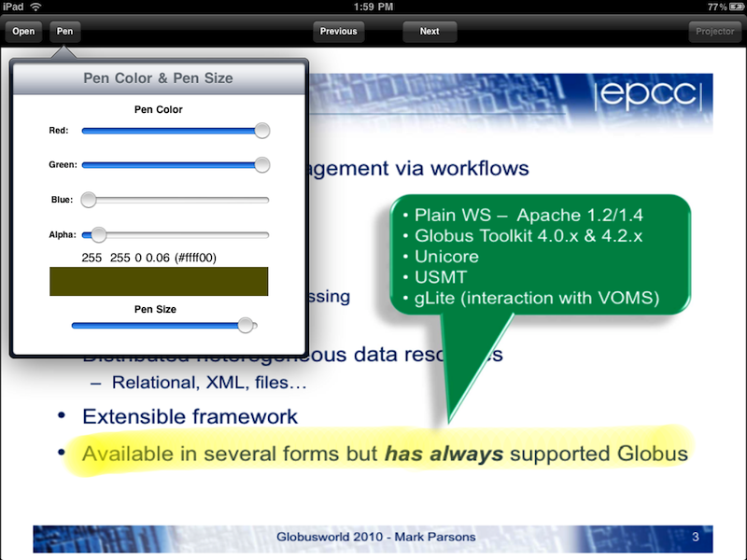Viewport: 747px width, 560px height.
Task: Click the Pen Color & Pen Size title
Action: [158, 78]
